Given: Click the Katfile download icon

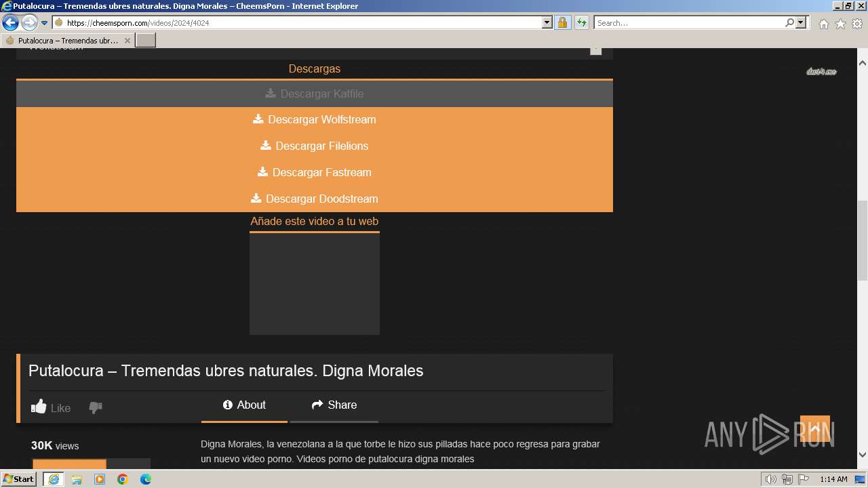Looking at the screenshot, I should pos(271,94).
